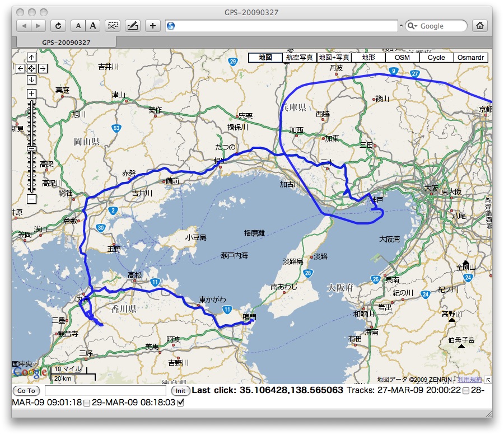This screenshot has width=504, height=435.
Task: Go forward with the forward arrow button
Action: click(38, 26)
